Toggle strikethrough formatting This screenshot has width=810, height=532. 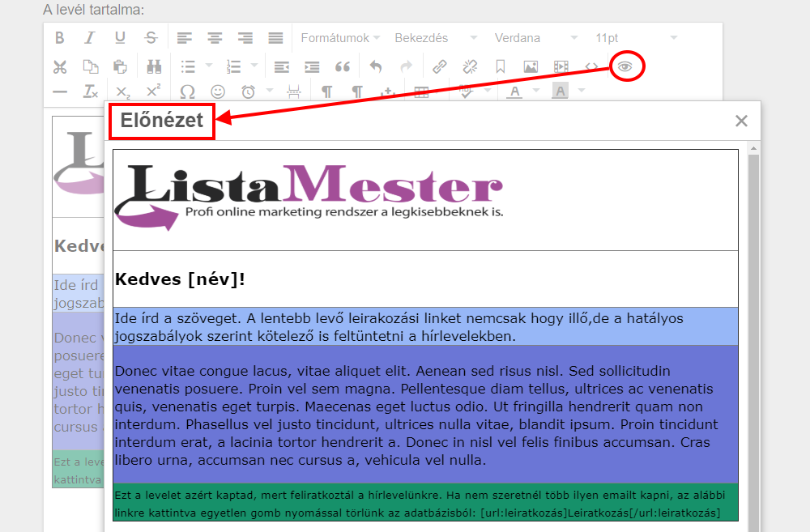(151, 38)
